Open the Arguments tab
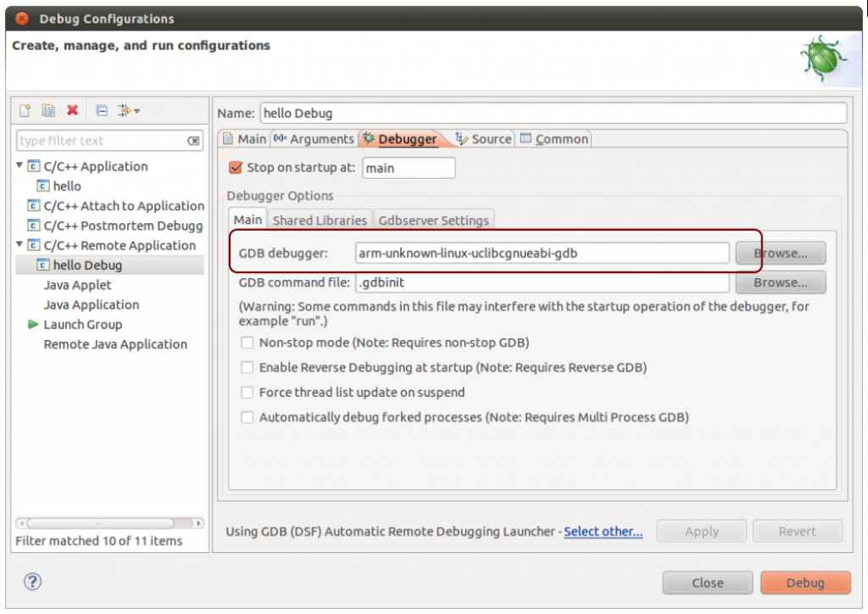This screenshot has height=614, width=868. [322, 138]
